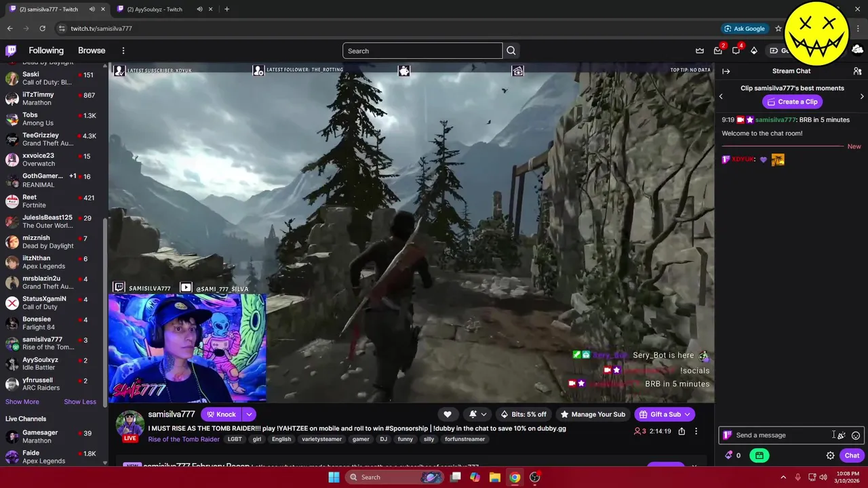The image size is (868, 488).
Task: Expand the dropdown arrow beside Knock
Action: click(x=249, y=414)
